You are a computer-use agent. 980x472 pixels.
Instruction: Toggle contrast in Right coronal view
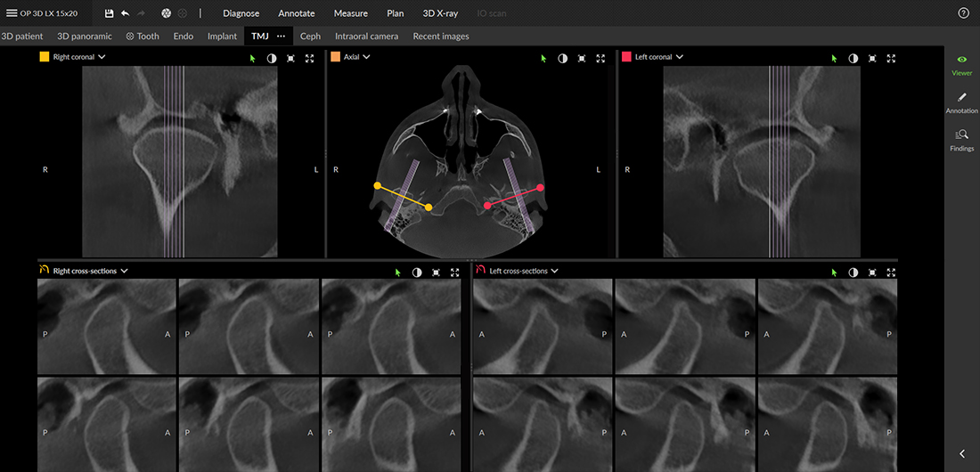[272, 58]
